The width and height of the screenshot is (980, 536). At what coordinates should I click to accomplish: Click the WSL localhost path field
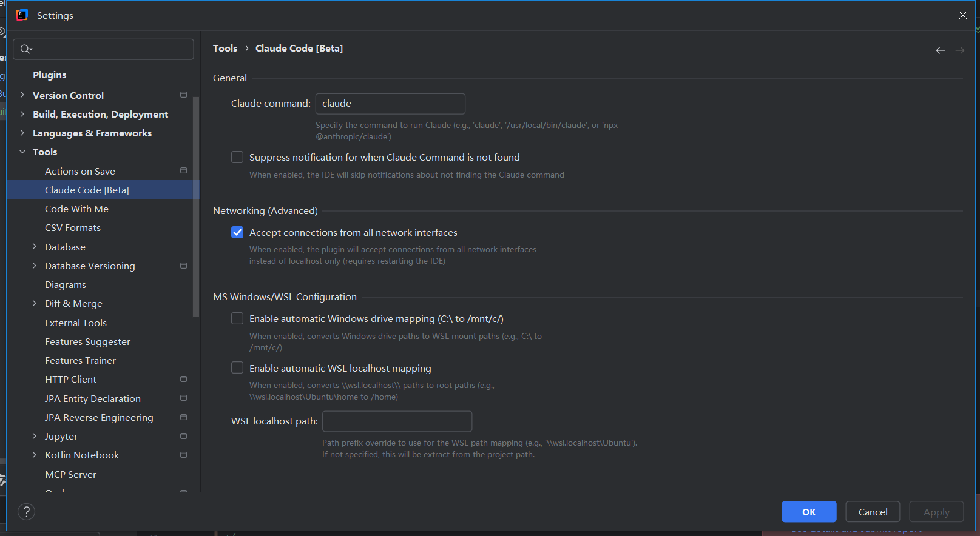397,421
